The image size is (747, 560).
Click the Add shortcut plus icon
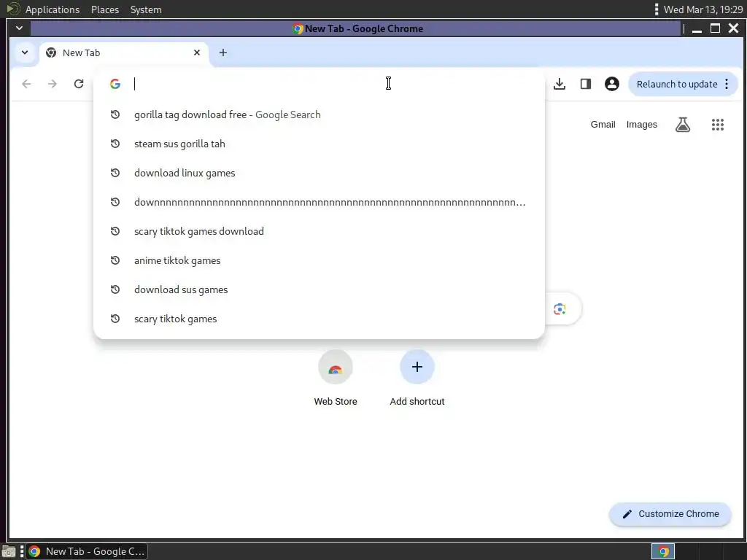(x=417, y=367)
